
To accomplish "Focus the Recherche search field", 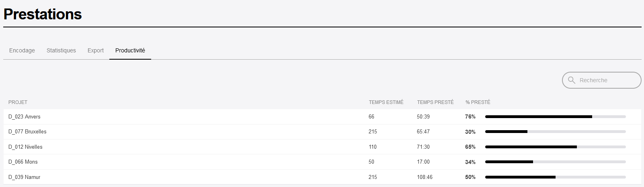I will (601, 80).
